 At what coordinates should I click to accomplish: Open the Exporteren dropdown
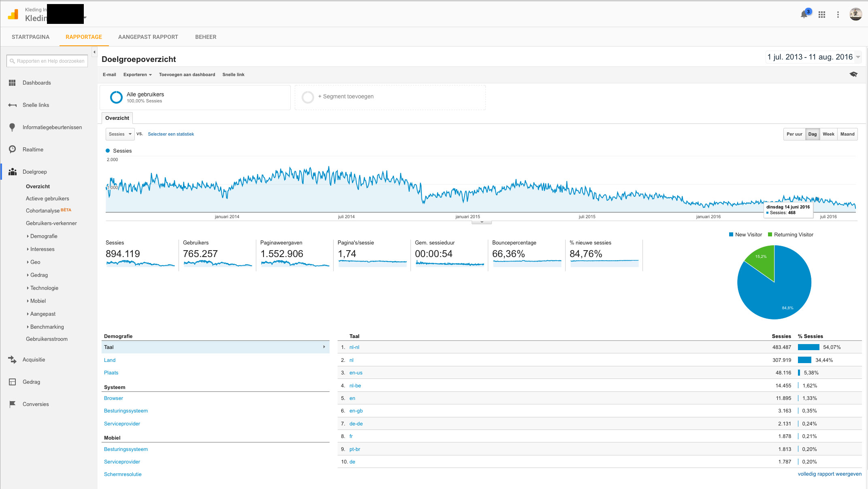pyautogui.click(x=137, y=74)
